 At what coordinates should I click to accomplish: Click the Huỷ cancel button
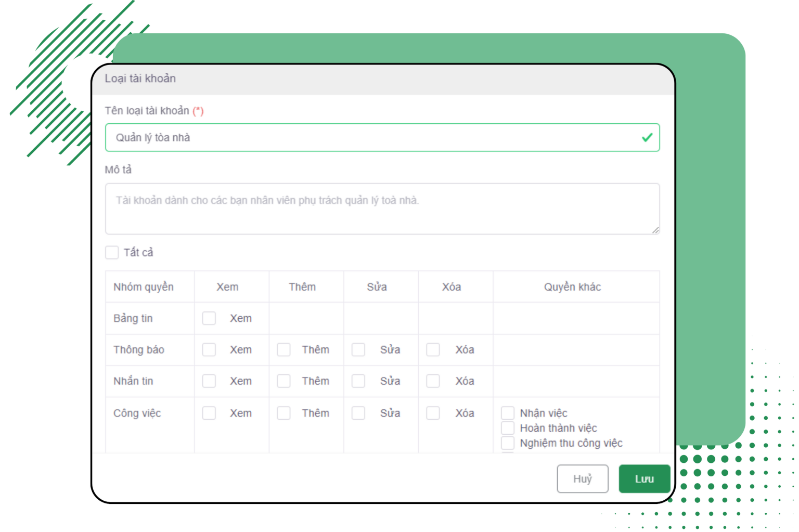tap(582, 478)
